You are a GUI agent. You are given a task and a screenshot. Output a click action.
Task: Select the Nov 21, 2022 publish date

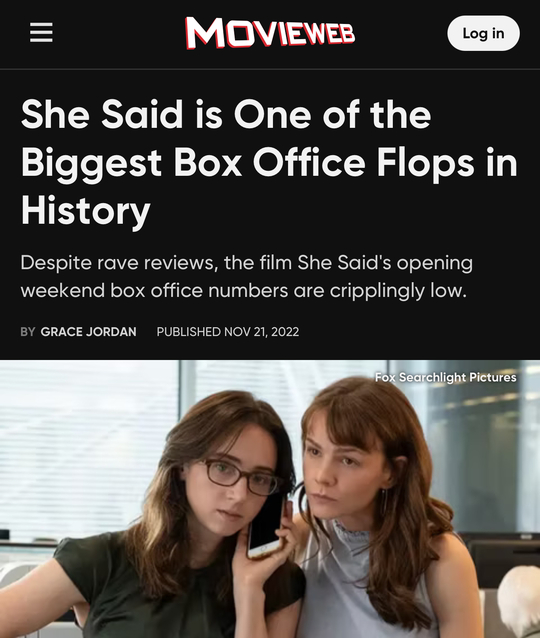point(261,332)
